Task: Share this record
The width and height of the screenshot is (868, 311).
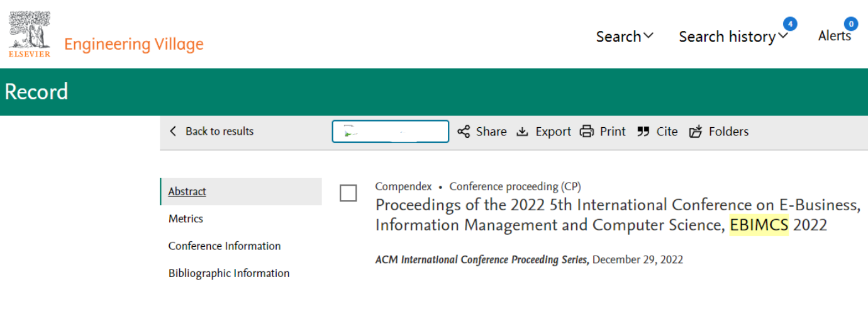Action: coord(482,132)
